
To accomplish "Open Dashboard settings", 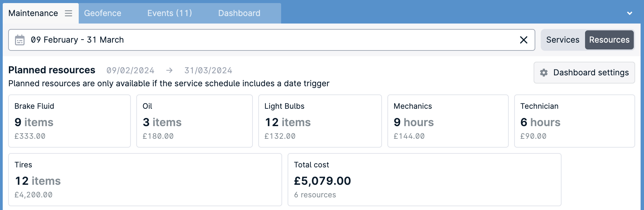I will click(584, 73).
